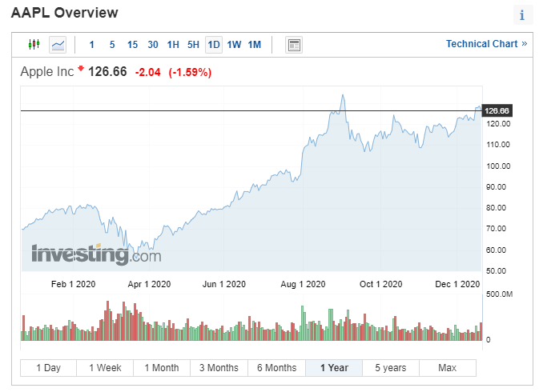The height and width of the screenshot is (392, 543).
Task: Show the 1 Week time range
Action: (x=105, y=368)
